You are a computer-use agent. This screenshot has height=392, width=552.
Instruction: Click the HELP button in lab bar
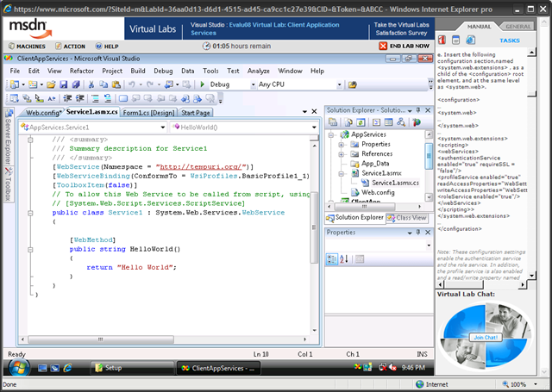pos(107,47)
